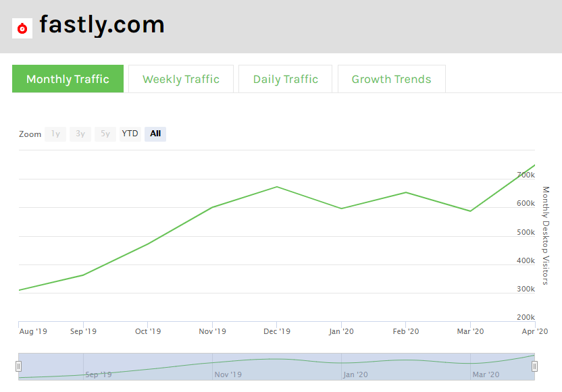The width and height of the screenshot is (562, 392).
Task: Click the fastly.com red stopwatch logo icon
Action: (22, 28)
